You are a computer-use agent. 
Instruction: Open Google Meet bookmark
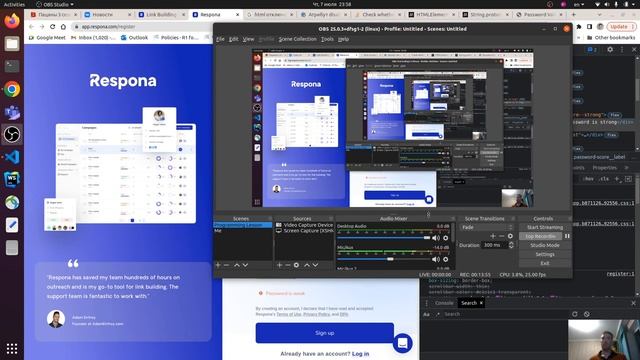[x=47, y=38]
